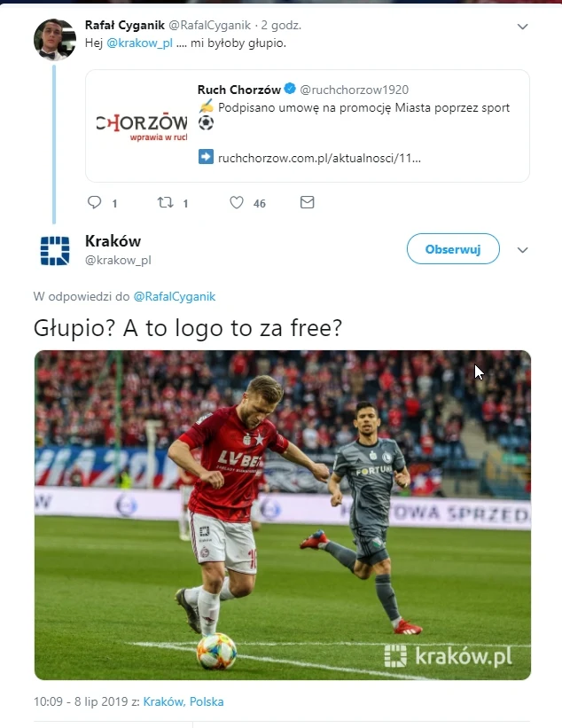
Task: Open Kraków account logo avatar
Action: pos(55,251)
